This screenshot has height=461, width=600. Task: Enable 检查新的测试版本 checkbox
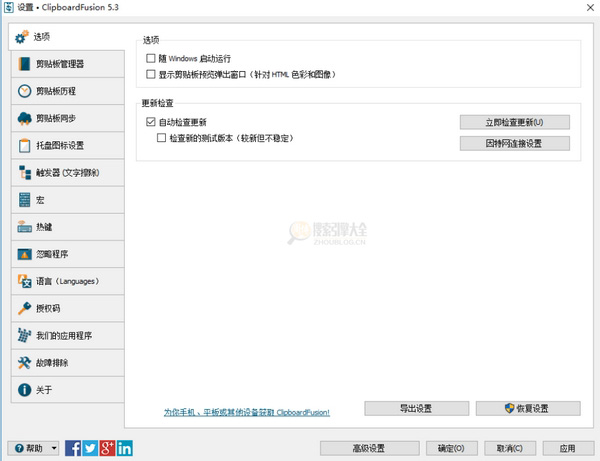tap(161, 137)
